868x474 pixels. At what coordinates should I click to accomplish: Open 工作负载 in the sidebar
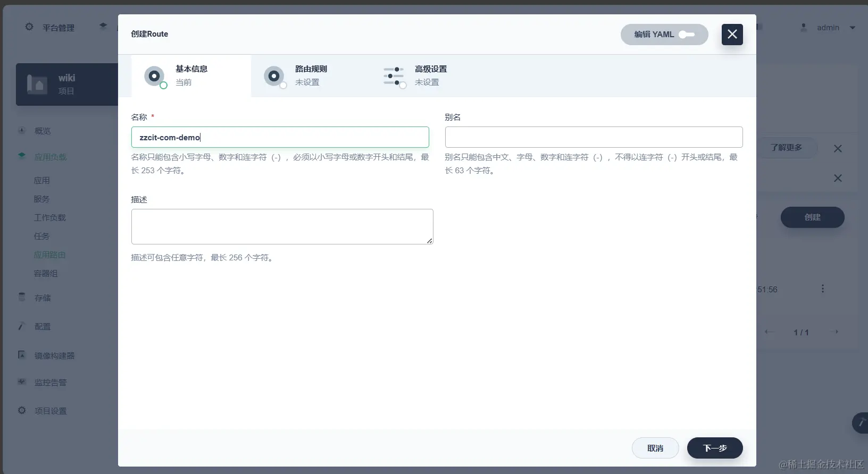tap(50, 218)
